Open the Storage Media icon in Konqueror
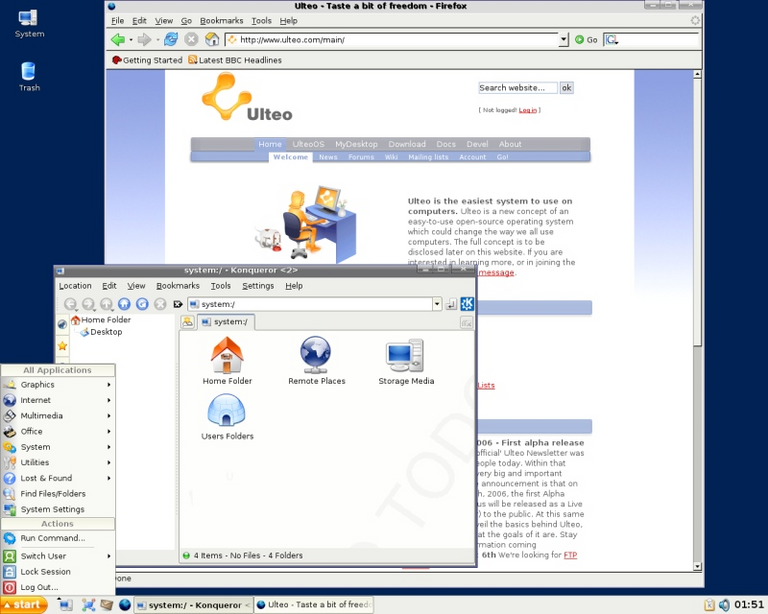The width and height of the screenshot is (768, 614). [406, 356]
